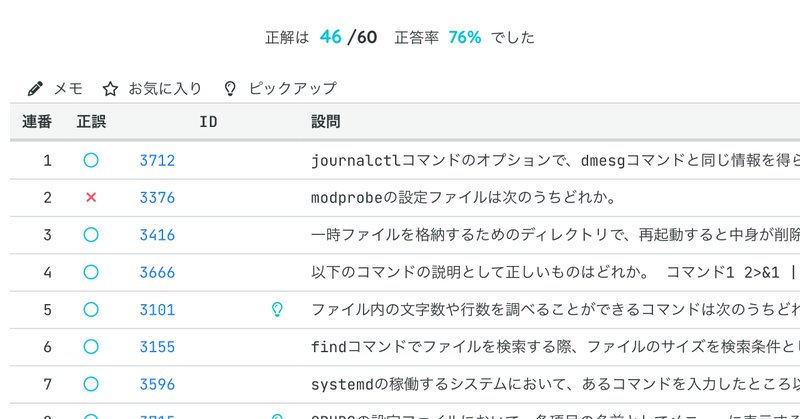Open question ID 3416 link
The image size is (800, 419).
[157, 235]
